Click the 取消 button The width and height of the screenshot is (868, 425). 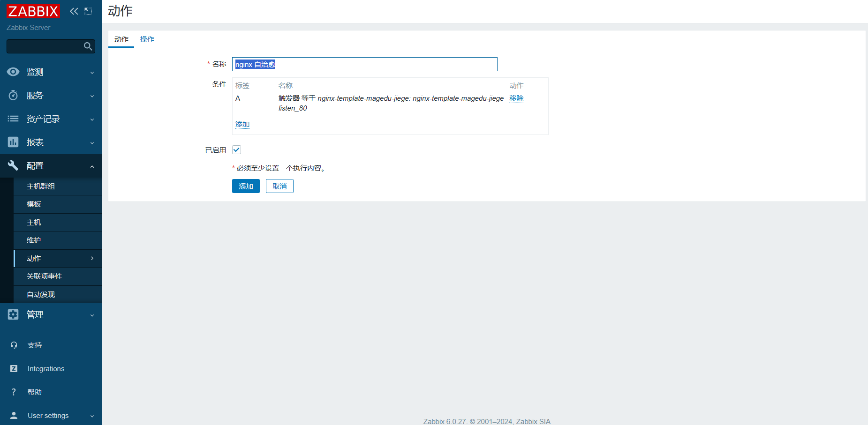coord(279,186)
